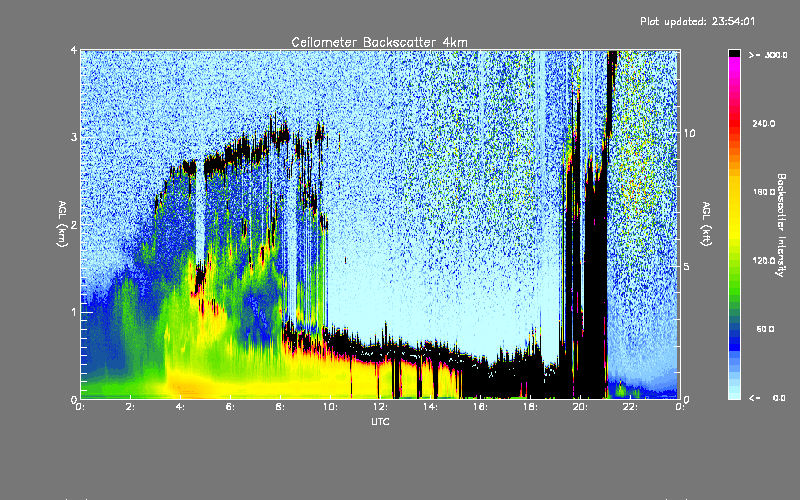
Task: Click the "240.0" colorbar label
Action: point(764,123)
